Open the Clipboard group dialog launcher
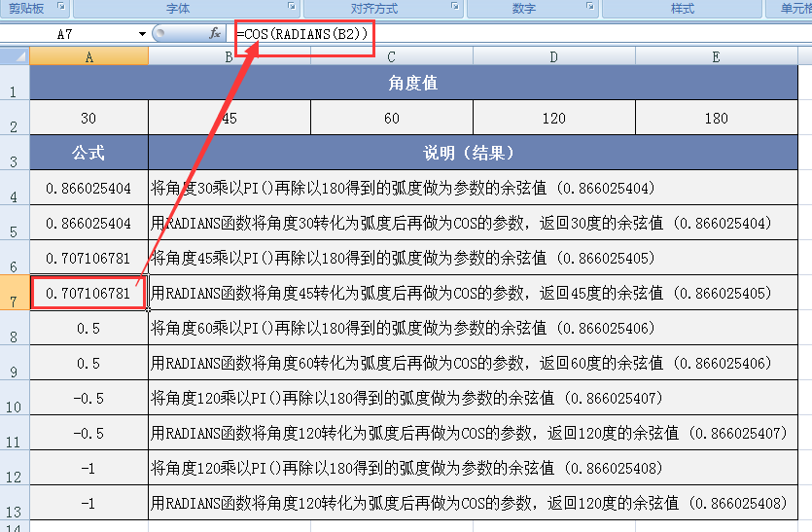Screen dimensions: 812x532 [60, 6]
